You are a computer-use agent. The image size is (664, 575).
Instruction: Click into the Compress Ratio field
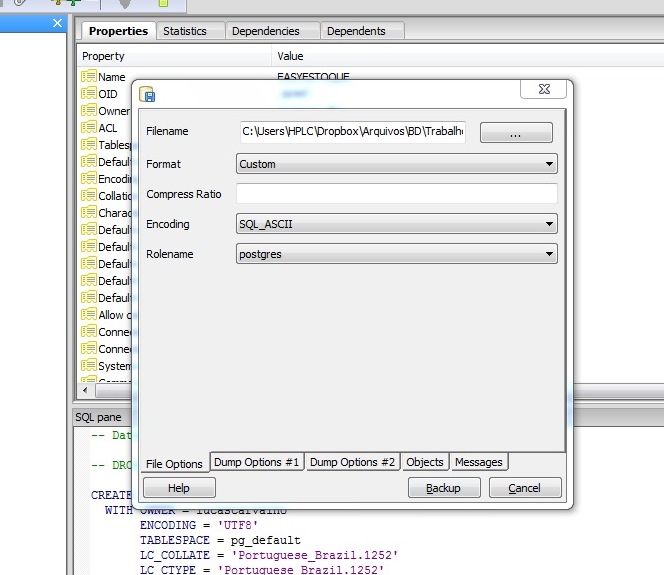click(x=397, y=194)
